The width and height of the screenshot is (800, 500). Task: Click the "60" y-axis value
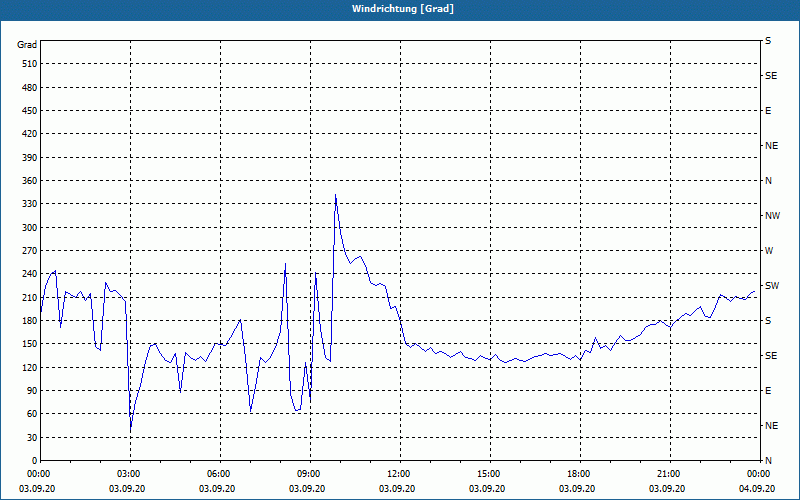[32, 414]
